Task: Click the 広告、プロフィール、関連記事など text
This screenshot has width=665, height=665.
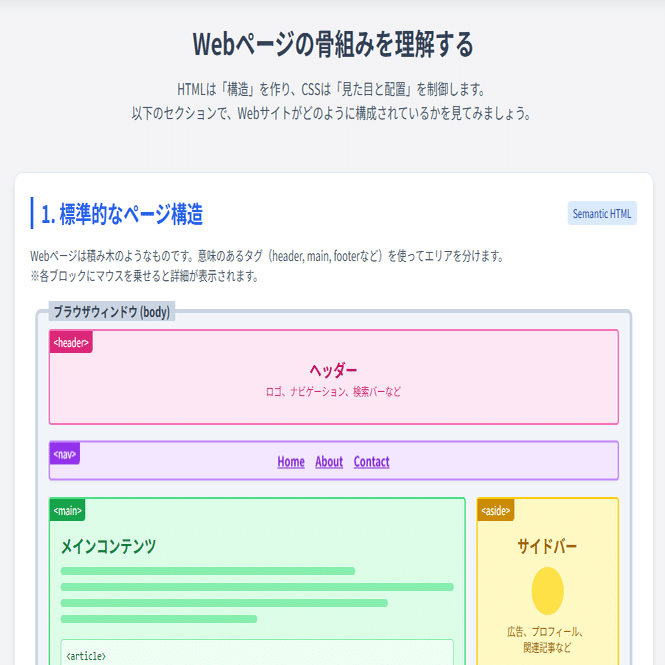Action: (x=547, y=640)
